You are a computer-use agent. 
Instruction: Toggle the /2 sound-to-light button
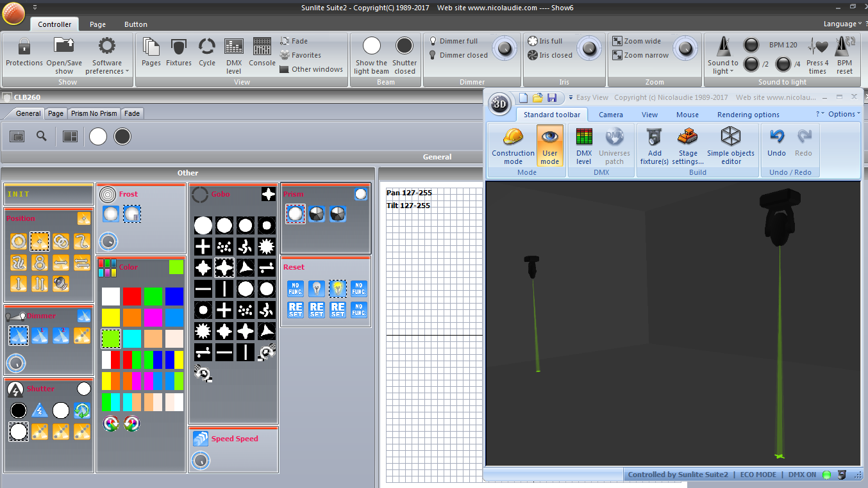pyautogui.click(x=751, y=64)
